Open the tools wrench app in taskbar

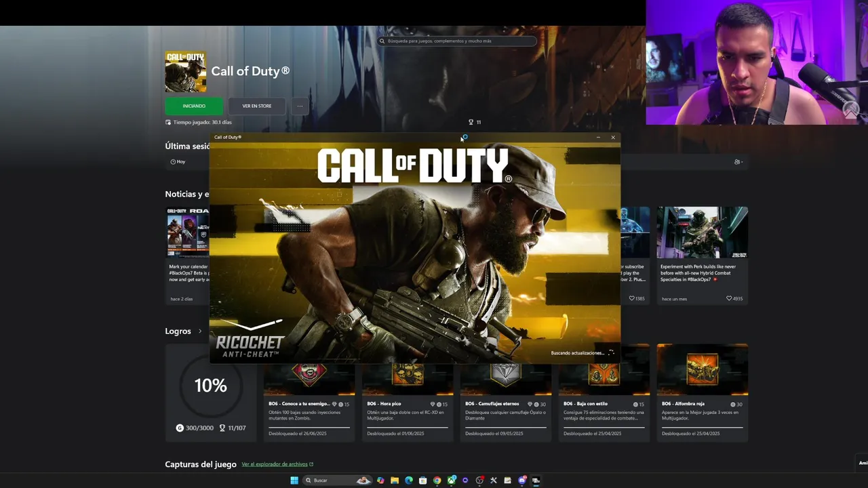[x=494, y=481]
